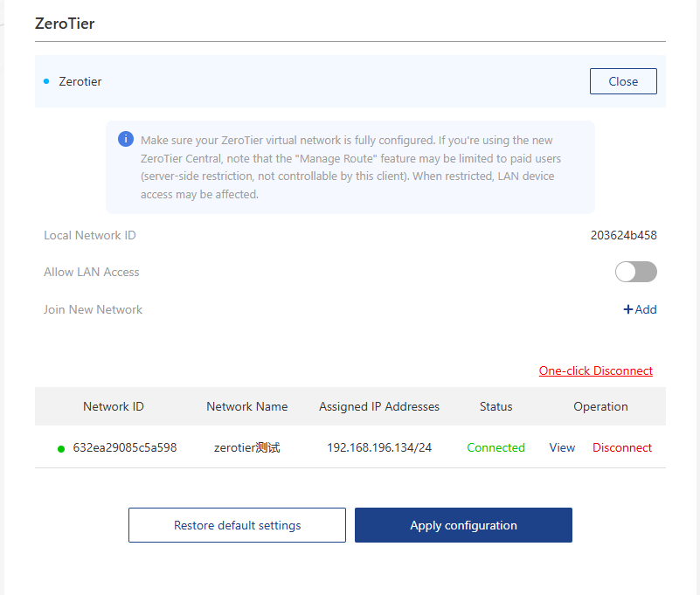Viewport: 700px width, 595px height.
Task: Click the blue bullet beside Zerotier
Action: 46,81
